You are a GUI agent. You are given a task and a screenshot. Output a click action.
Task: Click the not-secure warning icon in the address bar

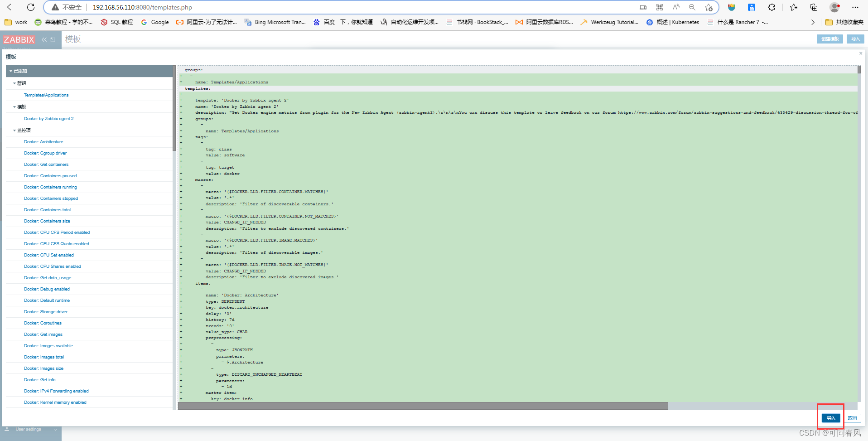point(55,7)
